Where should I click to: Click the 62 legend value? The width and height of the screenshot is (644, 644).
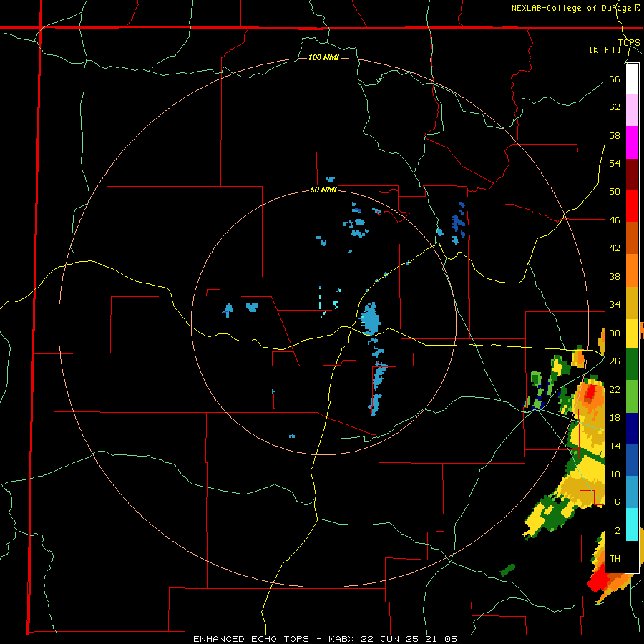click(615, 107)
